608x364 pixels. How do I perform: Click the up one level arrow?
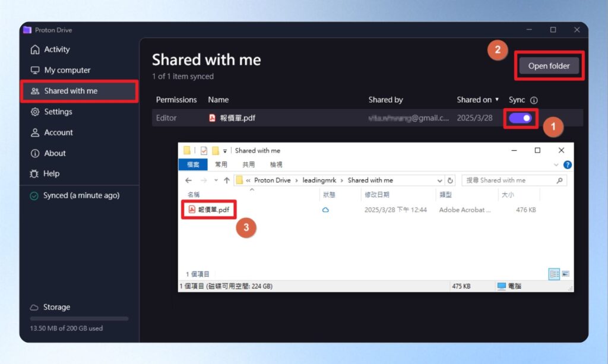pyautogui.click(x=227, y=181)
